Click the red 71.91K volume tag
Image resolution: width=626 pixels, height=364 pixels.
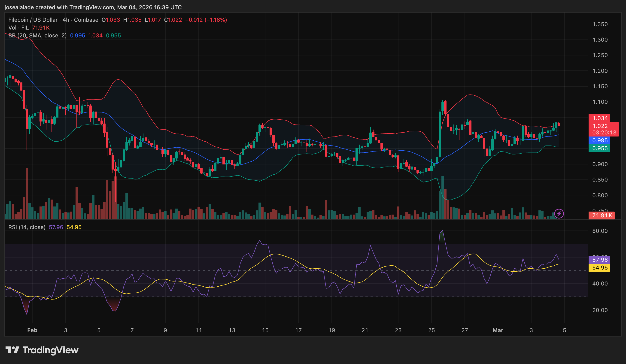pyautogui.click(x=602, y=215)
